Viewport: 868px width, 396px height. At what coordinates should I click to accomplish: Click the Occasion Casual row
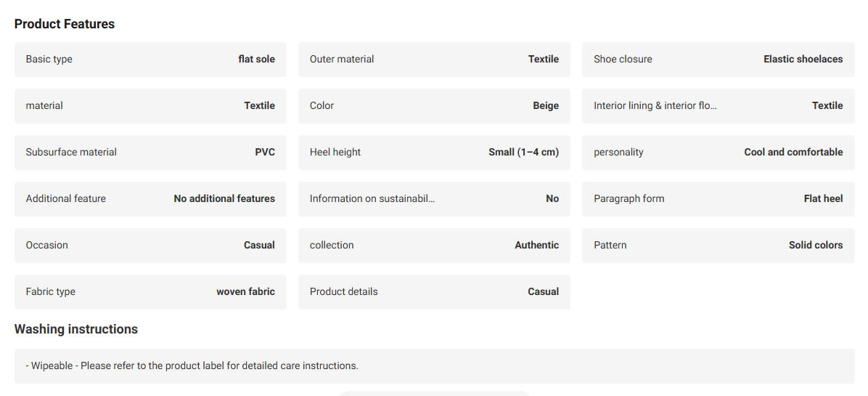(150, 246)
